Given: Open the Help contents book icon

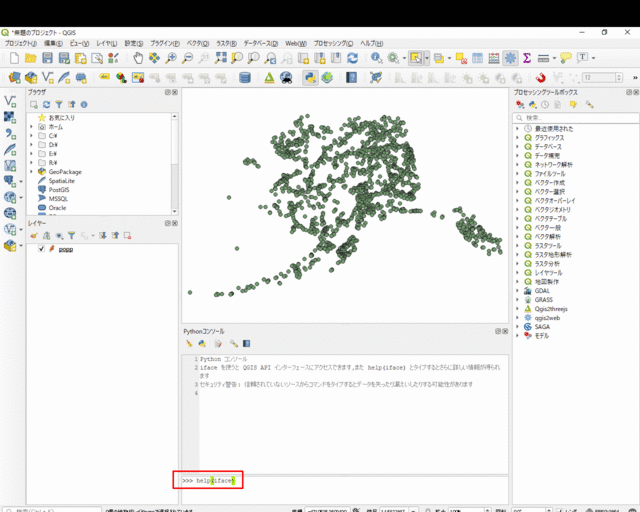Looking at the screenshot, I should [x=351, y=77].
